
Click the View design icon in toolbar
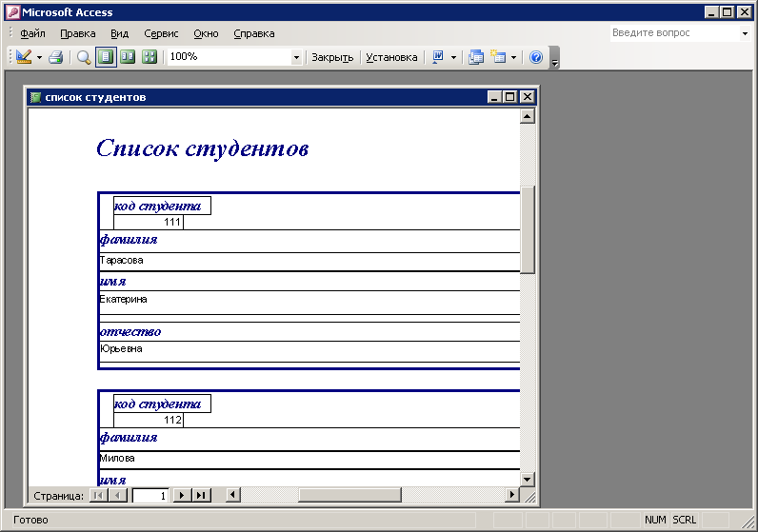(23, 57)
